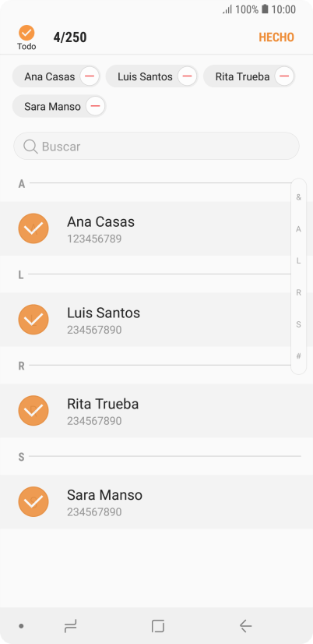Uncheck the Ana Casas contact
Image resolution: width=313 pixels, height=644 pixels.
click(x=33, y=228)
